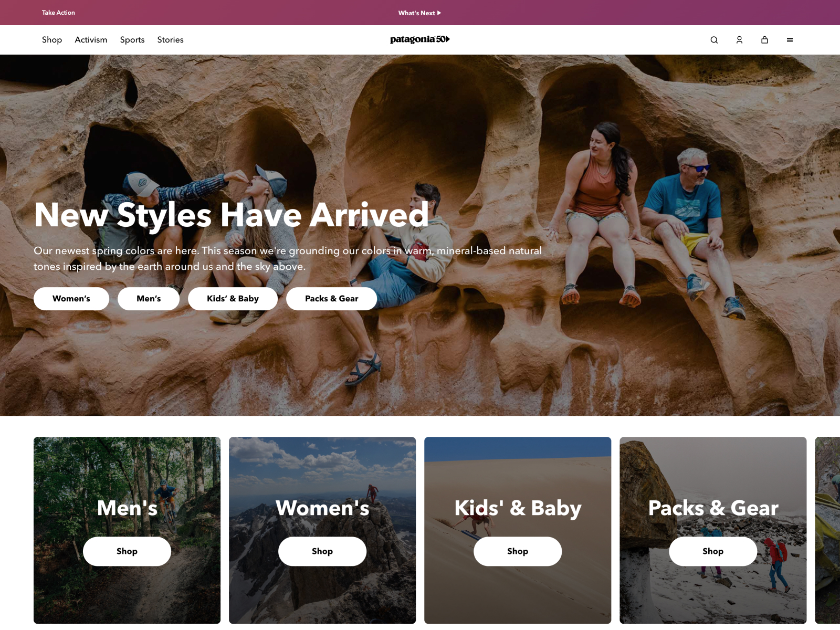This screenshot has height=630, width=840.
Task: Select the Packs & Gear hero button
Action: click(332, 299)
